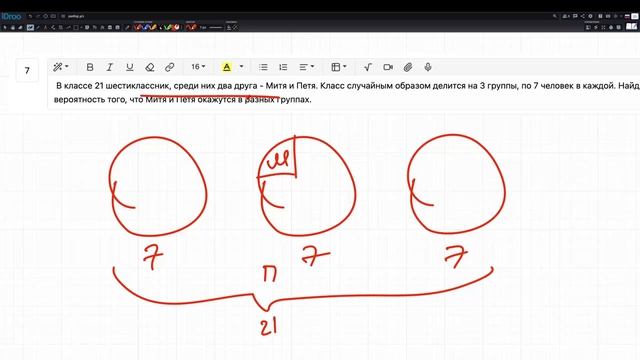This screenshot has height=360, width=640.
Task: Click into the problem text about 21 шестиклассник
Action: (347, 93)
